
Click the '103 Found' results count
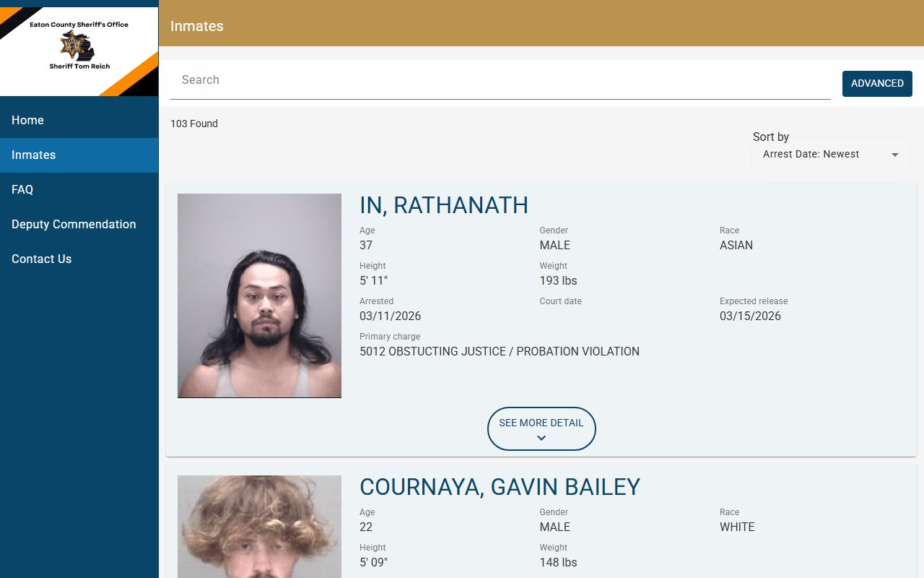tap(194, 124)
